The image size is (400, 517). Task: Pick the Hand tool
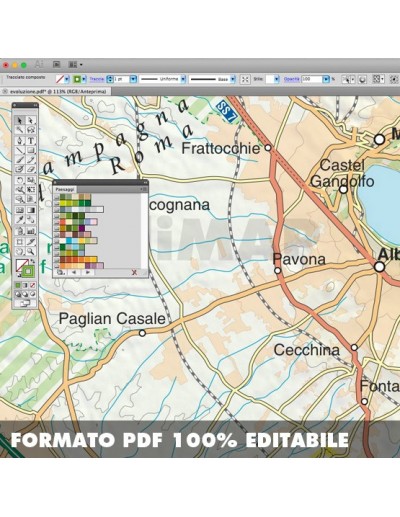click(x=20, y=251)
